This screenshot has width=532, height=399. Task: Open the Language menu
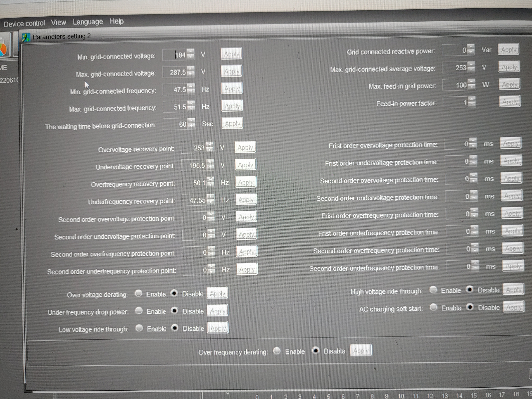pyautogui.click(x=88, y=22)
